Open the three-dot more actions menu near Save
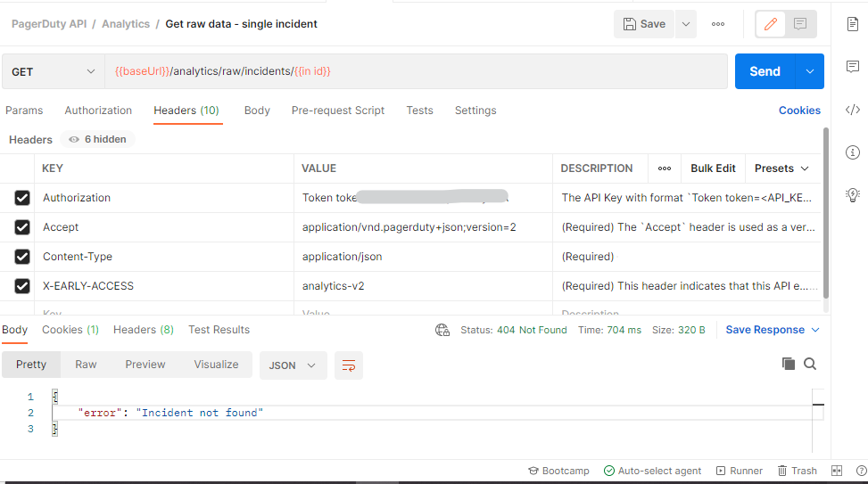 coord(718,24)
